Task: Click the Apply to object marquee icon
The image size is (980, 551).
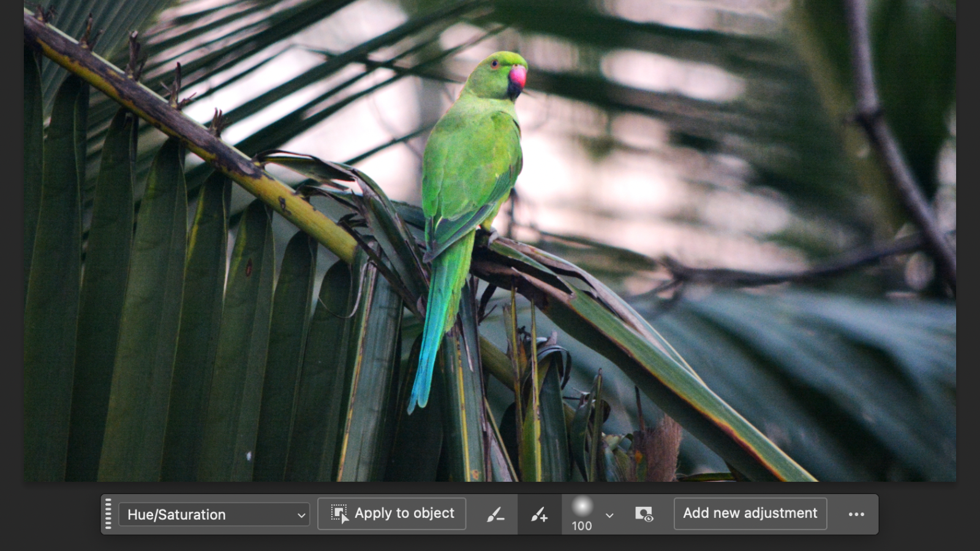Action: tap(339, 513)
